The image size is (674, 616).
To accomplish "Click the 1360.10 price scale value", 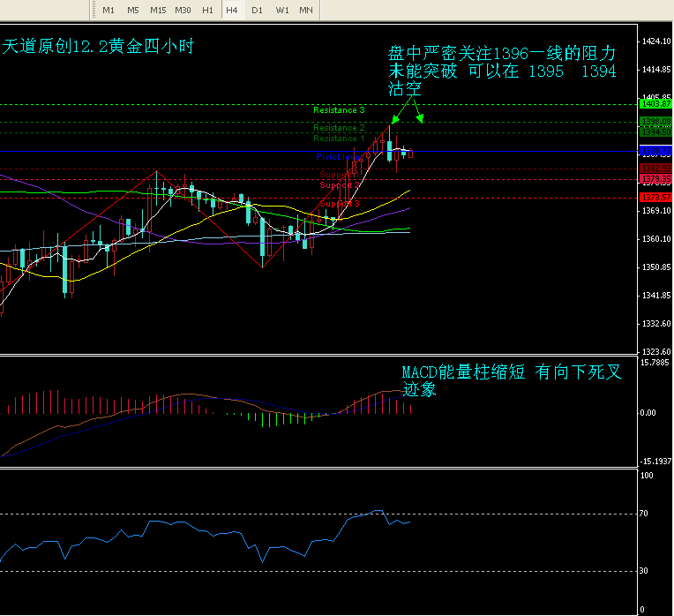I will [x=656, y=239].
